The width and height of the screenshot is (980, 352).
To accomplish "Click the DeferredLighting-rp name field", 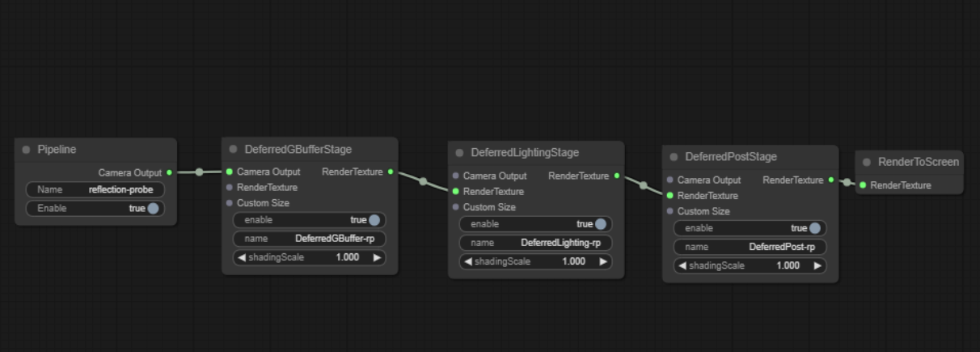I will coord(535,243).
